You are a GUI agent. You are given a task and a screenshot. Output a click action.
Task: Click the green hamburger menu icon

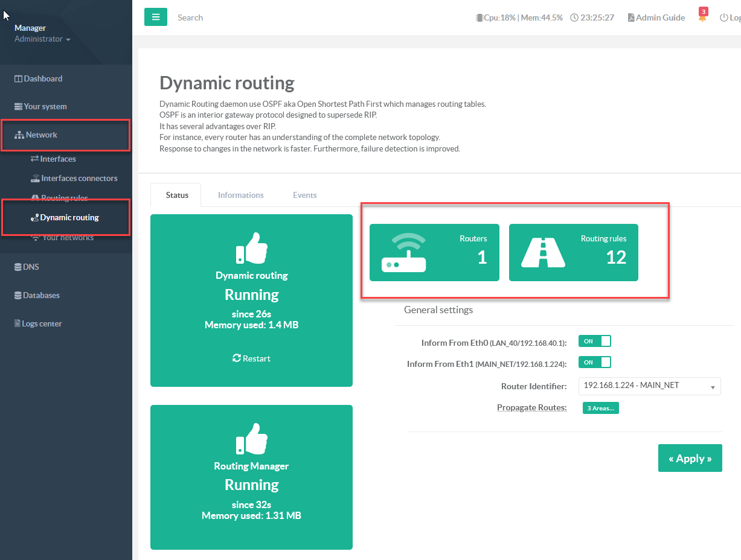[155, 17]
